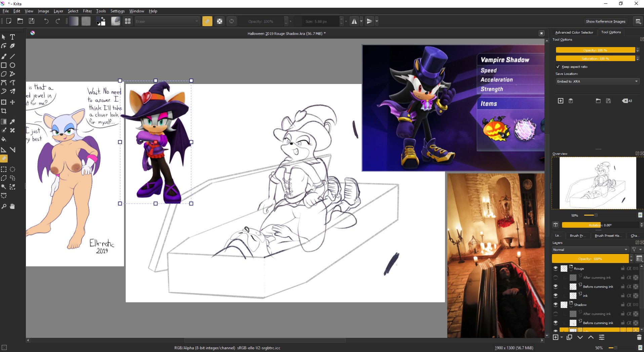Screen dimensions: 644x352
Task: Activate the Move tool
Action: click(12, 102)
